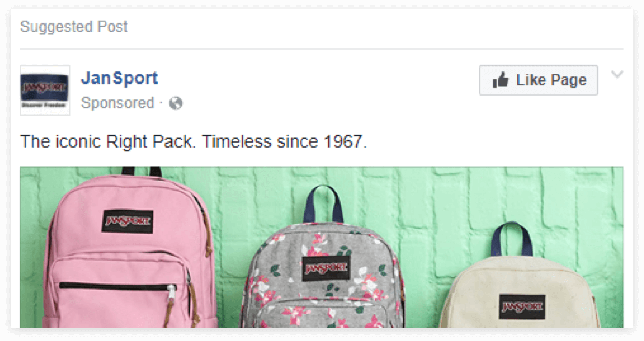Click the Sponsored label
Image resolution: width=644 pixels, height=341 pixels.
pos(117,103)
